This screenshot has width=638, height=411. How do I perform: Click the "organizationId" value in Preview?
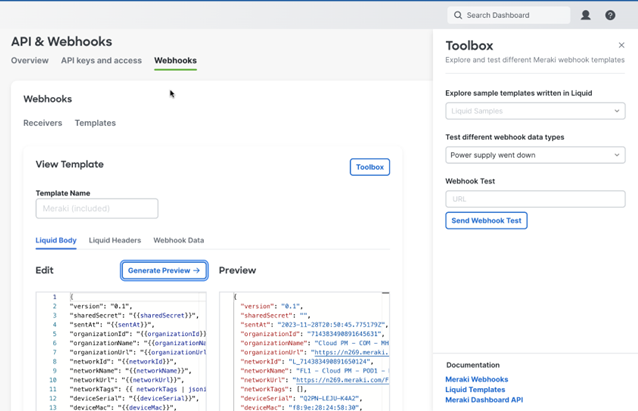coord(344,334)
